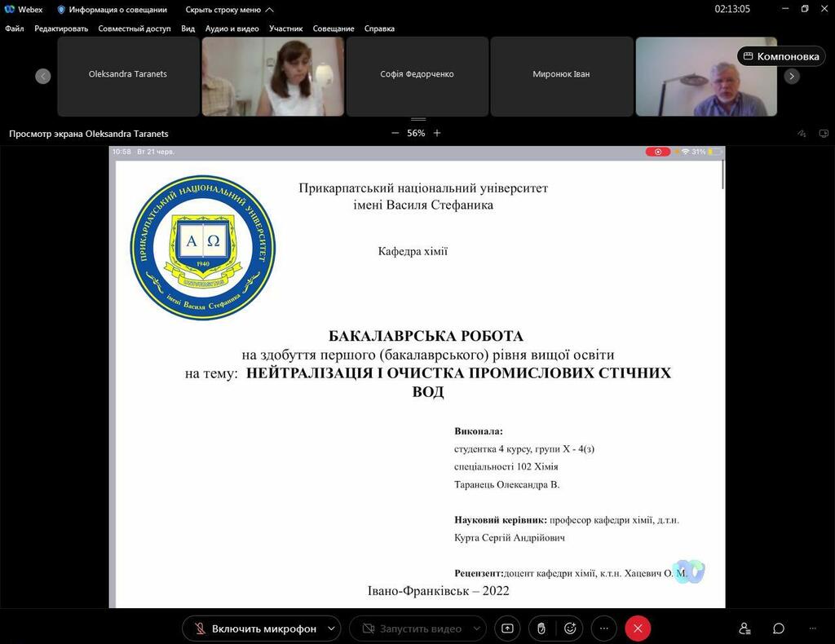The image size is (835, 644).
Task: Click the Webex logo in title bar
Action: 9,9
